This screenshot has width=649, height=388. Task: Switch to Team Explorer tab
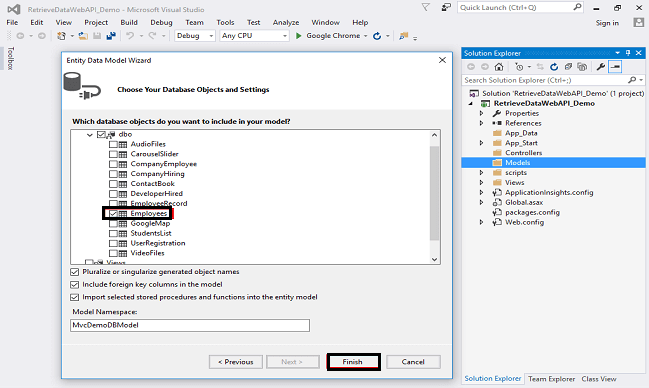point(551,379)
